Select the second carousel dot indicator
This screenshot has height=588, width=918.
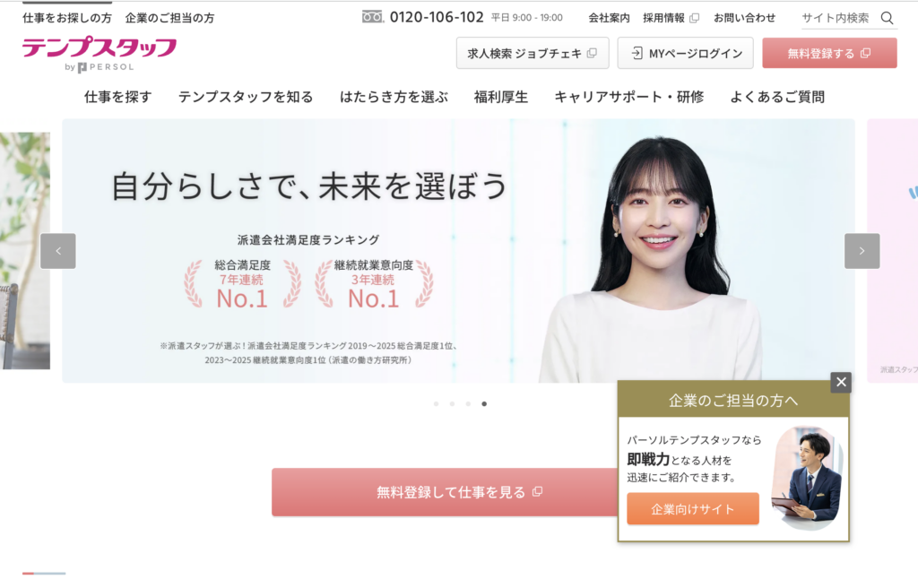(x=452, y=403)
